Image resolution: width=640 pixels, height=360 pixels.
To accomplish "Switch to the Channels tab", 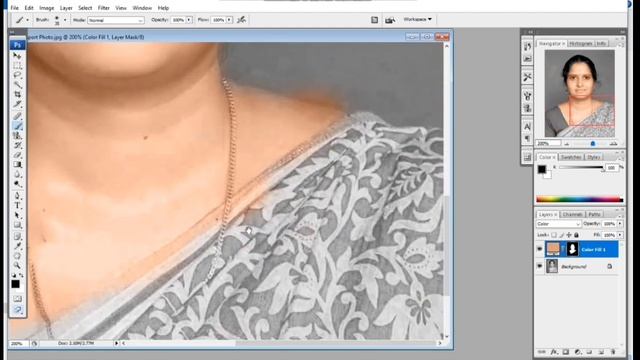I will coord(572,214).
